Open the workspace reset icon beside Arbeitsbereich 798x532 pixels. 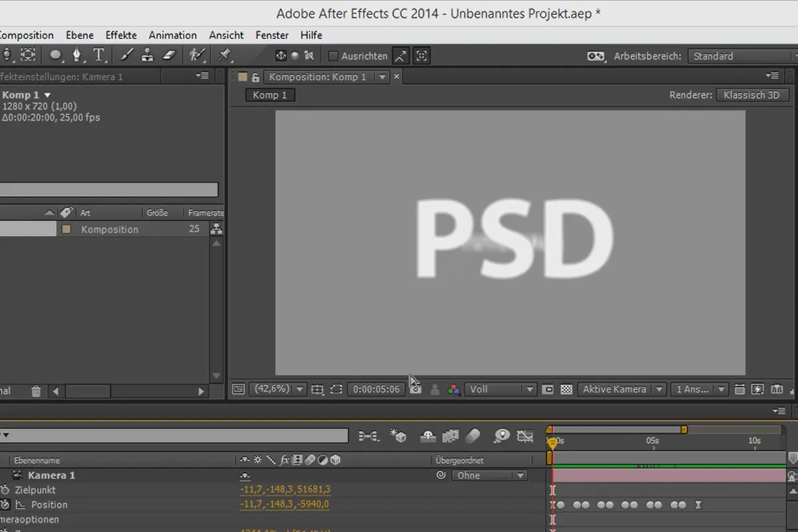(596, 57)
